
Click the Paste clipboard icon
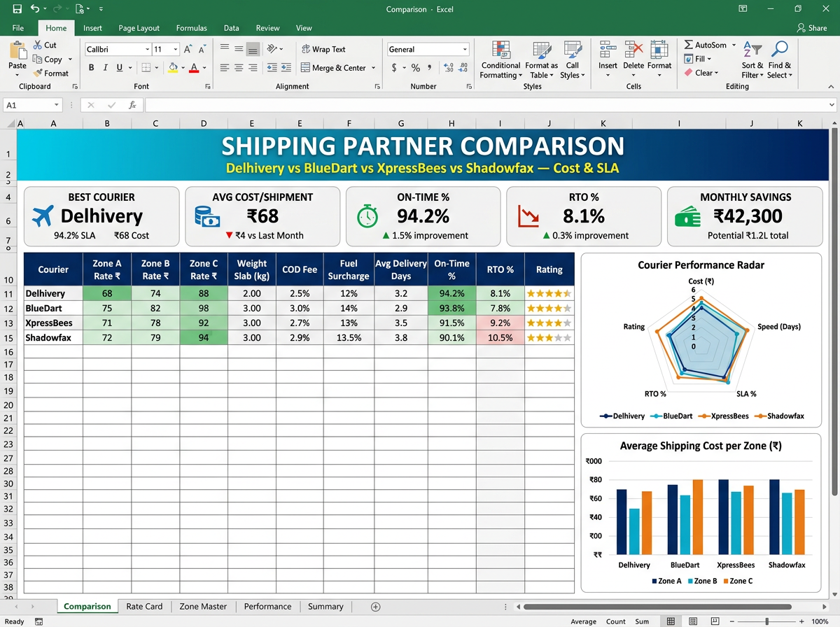17,50
